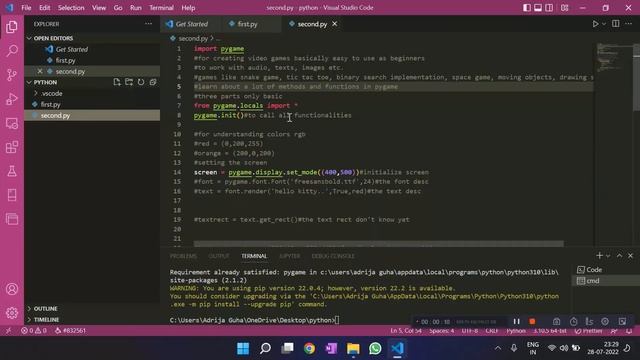Open File Explorer from taskbar
The image size is (640, 360).
353,348
